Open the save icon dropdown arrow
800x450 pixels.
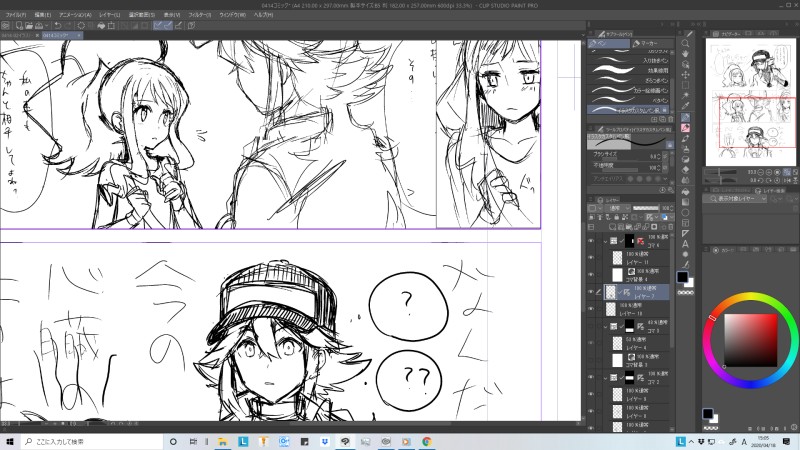(x=46, y=26)
